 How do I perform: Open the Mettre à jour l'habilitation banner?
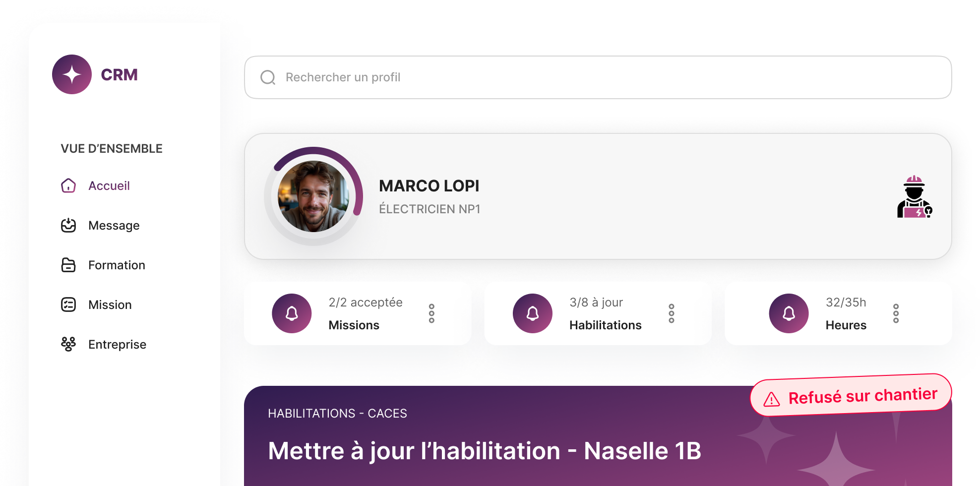click(484, 450)
